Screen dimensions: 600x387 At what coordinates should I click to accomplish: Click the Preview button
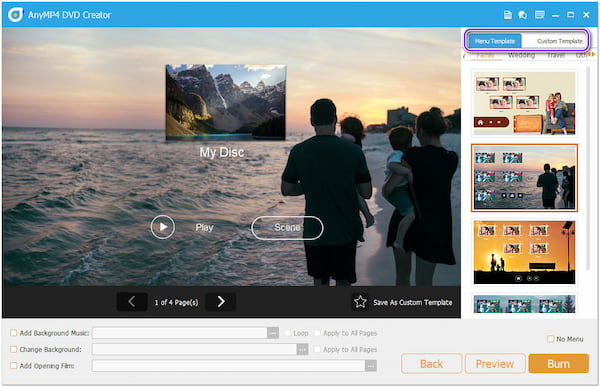[x=495, y=364]
